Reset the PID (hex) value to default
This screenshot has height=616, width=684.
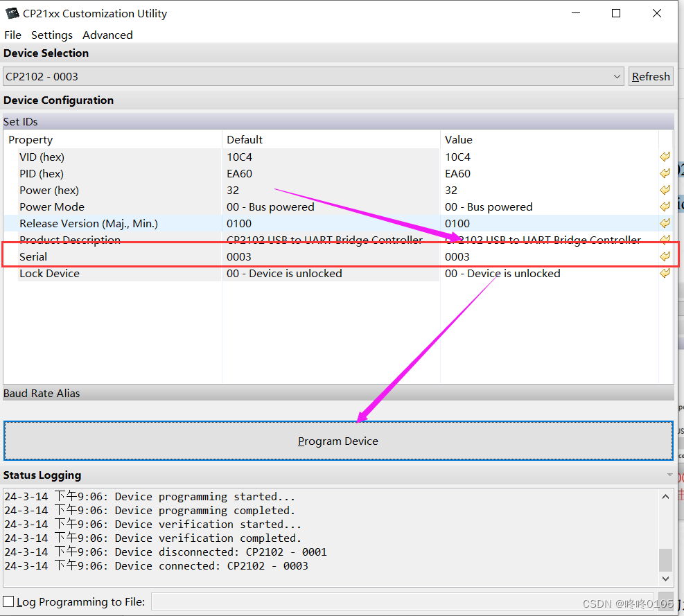[665, 173]
